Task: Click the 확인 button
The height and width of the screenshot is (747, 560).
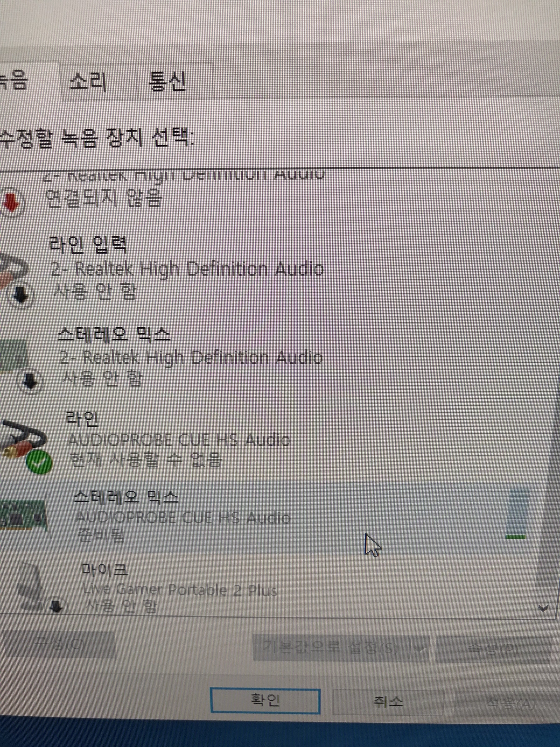Action: [x=265, y=700]
